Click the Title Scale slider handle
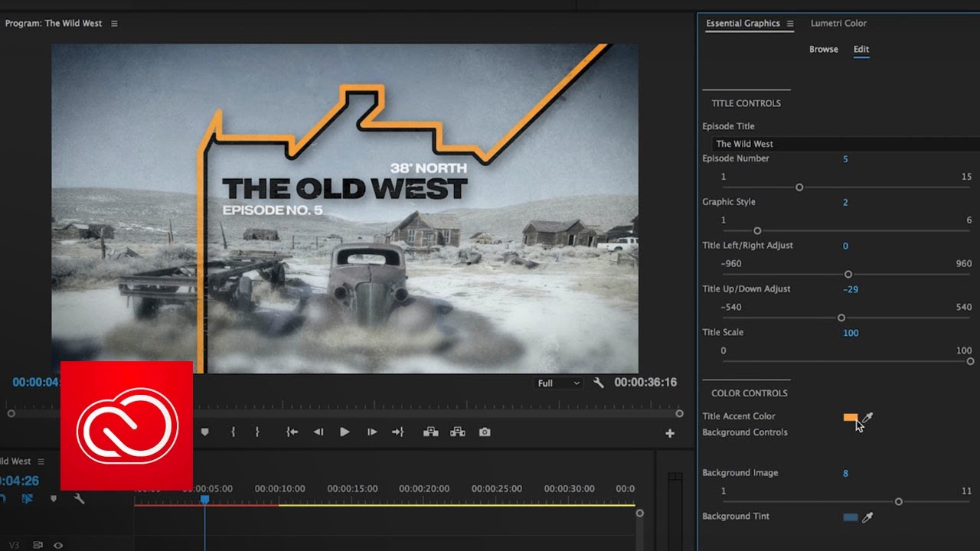The height and width of the screenshot is (551, 980). (x=970, y=361)
